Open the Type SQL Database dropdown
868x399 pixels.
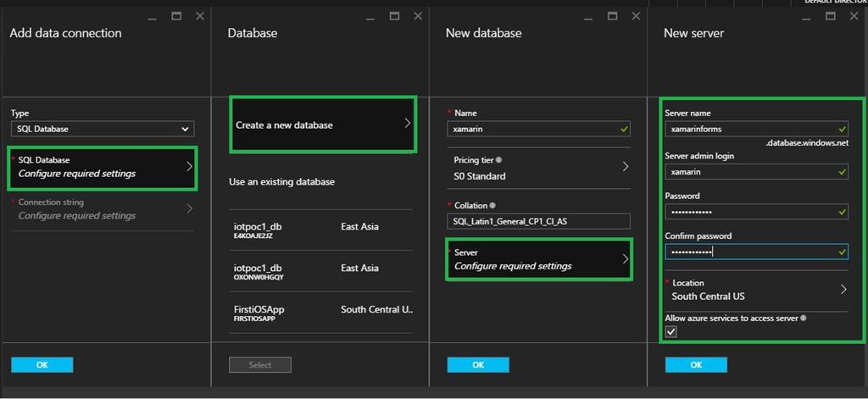(x=103, y=129)
